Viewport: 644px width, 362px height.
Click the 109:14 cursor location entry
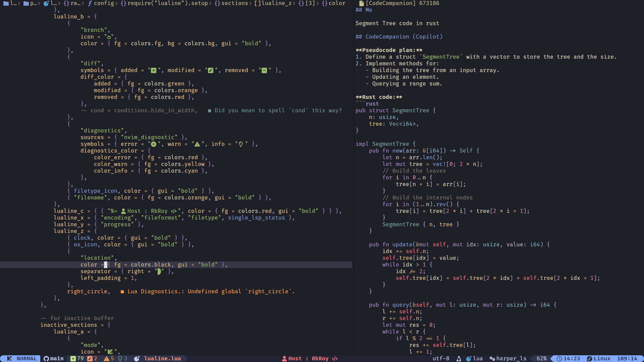click(x=627, y=359)
